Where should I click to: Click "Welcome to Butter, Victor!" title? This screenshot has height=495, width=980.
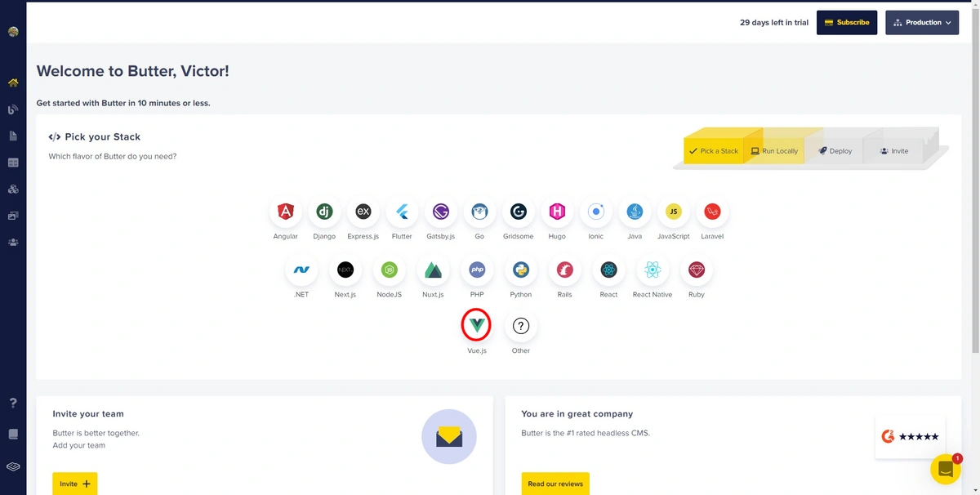click(133, 72)
